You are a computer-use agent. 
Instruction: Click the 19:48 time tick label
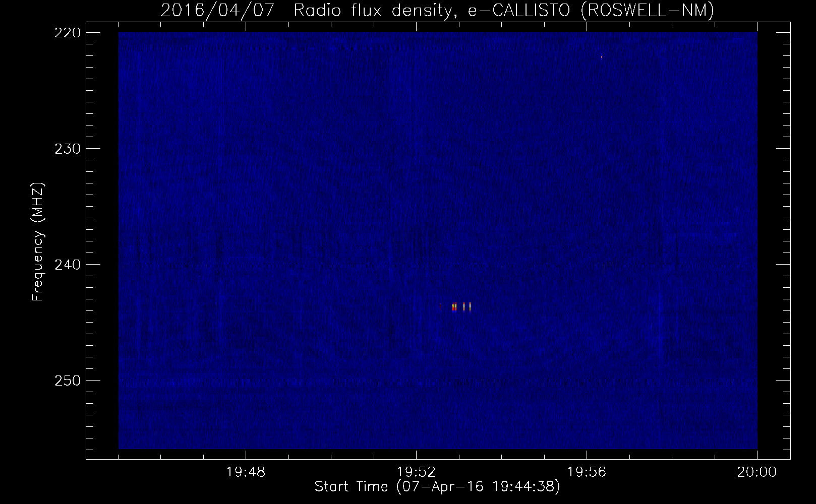pyautogui.click(x=246, y=472)
